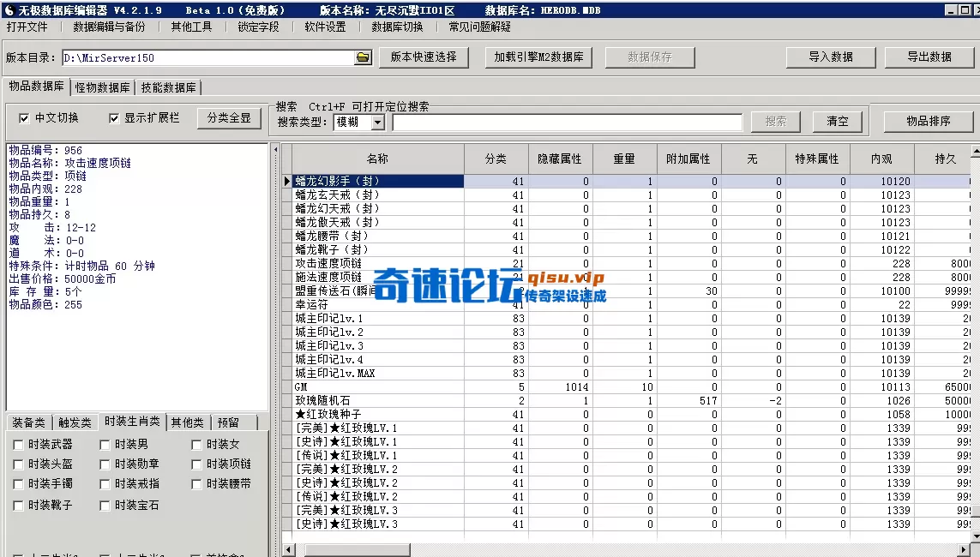Click the 特殊属性 column header
Image resolution: width=980 pixels, height=557 pixels.
click(x=817, y=159)
